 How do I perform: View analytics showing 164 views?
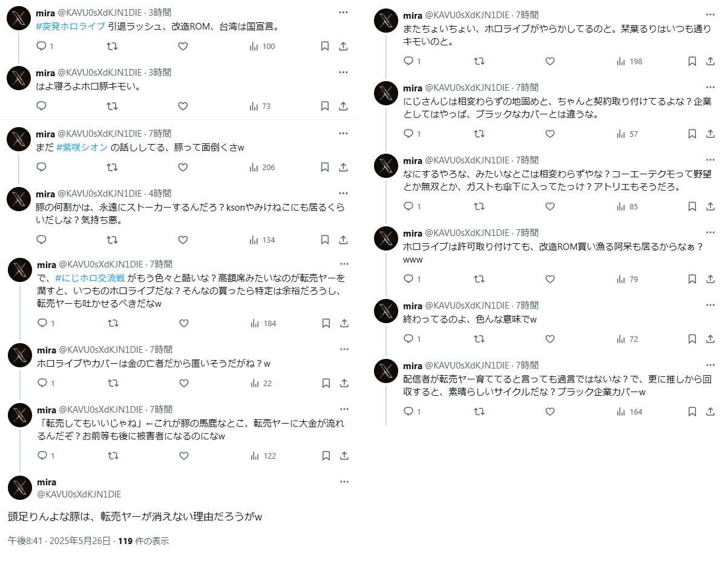click(629, 412)
